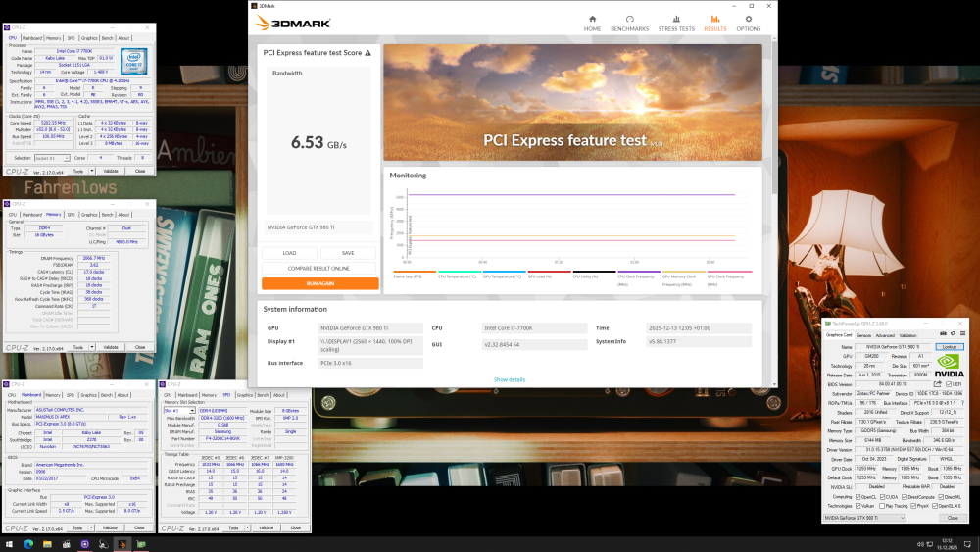
Task: Open the 3DMark Stress Tests section
Action: tap(676, 24)
